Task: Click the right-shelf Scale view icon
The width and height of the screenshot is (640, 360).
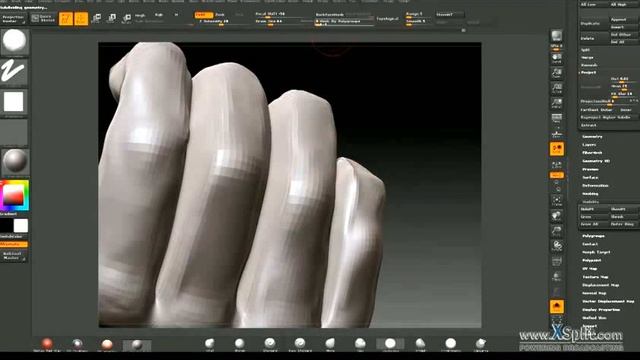Action: [x=557, y=231]
